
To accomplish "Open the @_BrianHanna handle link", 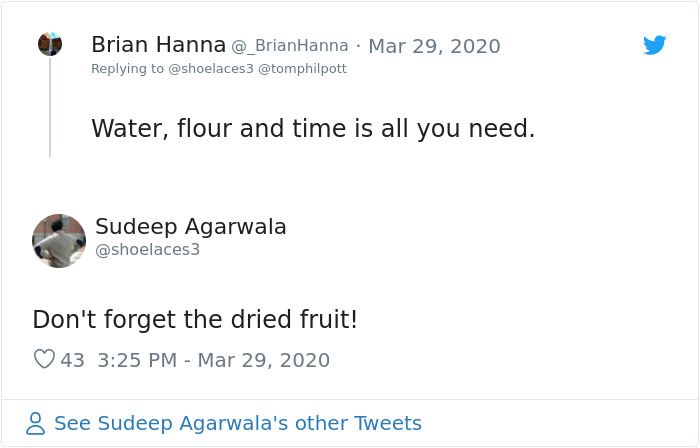I will [290, 46].
